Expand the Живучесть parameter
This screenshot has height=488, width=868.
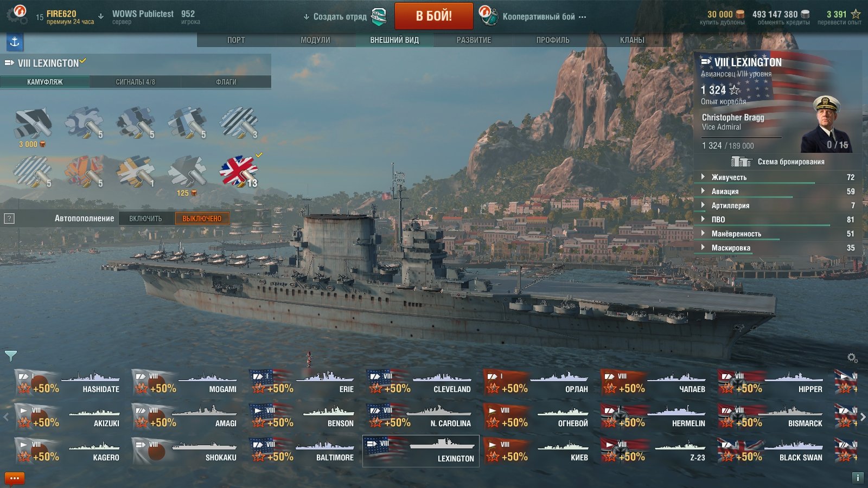click(777, 177)
